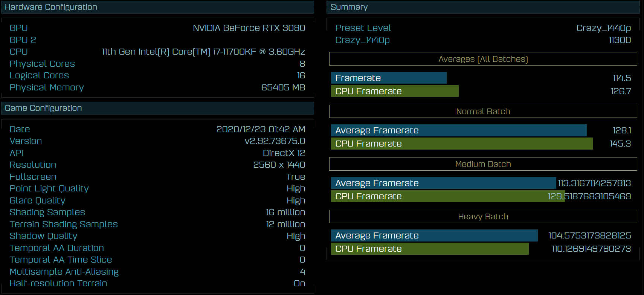This screenshot has height=295, width=644.
Task: Select the Averages (All Batches) section header
Action: pyautogui.click(x=483, y=59)
